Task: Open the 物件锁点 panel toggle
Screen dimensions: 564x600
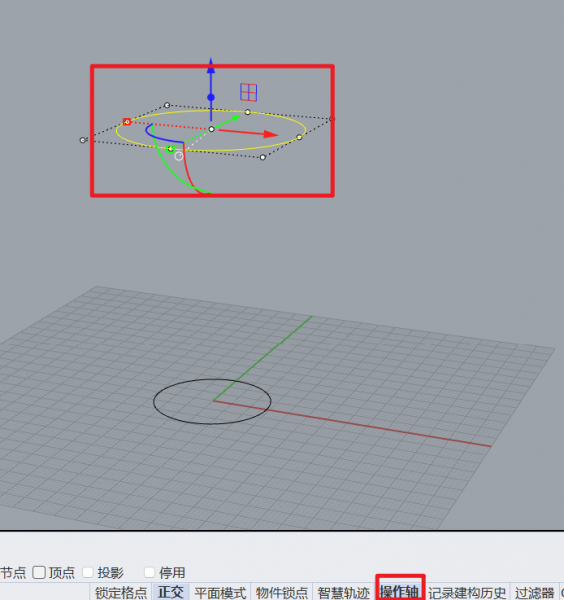Action: click(282, 592)
